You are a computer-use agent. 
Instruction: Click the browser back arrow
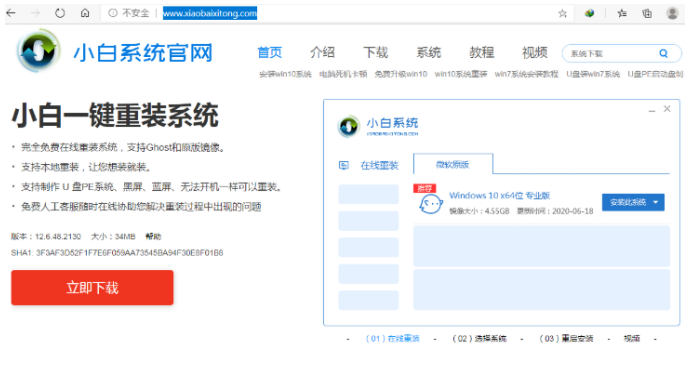11,13
